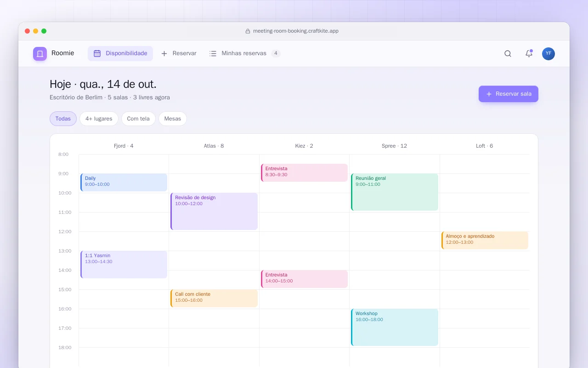Viewport: 588px width, 368px height.
Task: Open the Entrevista 14:00–15:00 booking
Action: 304,279
